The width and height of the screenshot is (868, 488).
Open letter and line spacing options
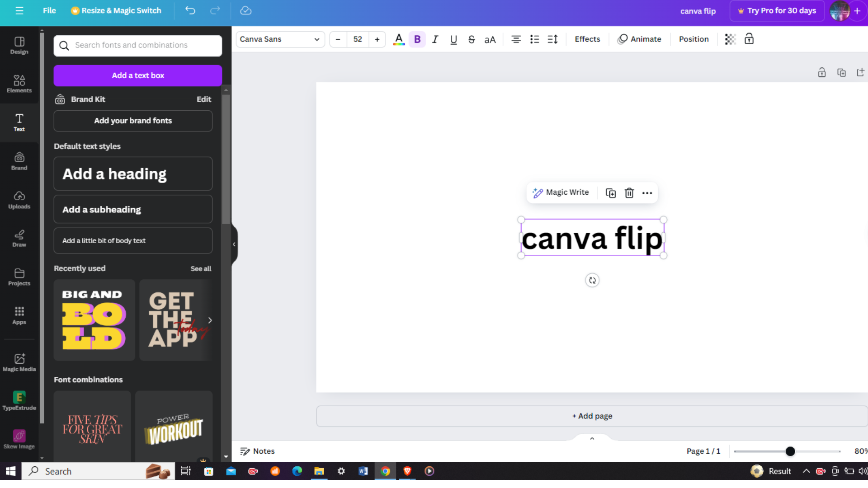(552, 39)
